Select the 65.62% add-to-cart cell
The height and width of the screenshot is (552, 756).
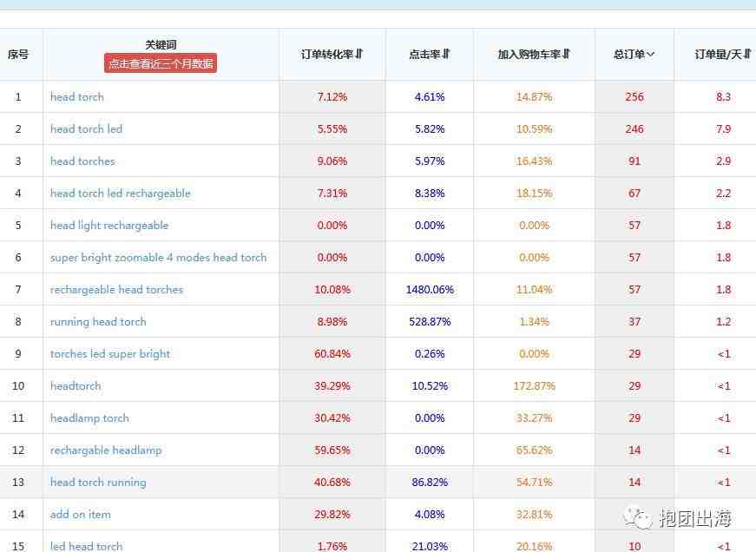[x=534, y=450]
